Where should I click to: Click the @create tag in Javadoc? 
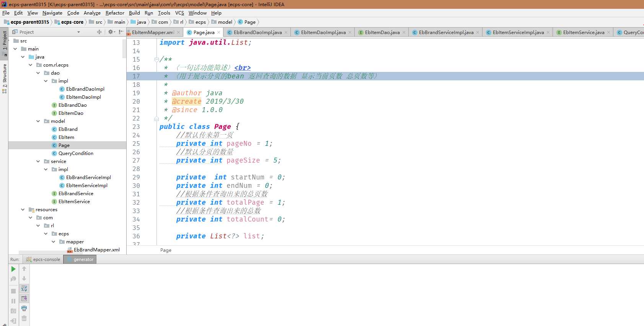pos(186,101)
